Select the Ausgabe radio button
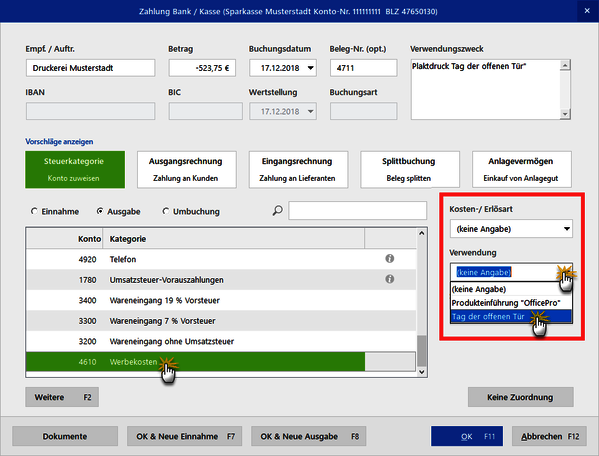599x456 pixels. click(100, 211)
